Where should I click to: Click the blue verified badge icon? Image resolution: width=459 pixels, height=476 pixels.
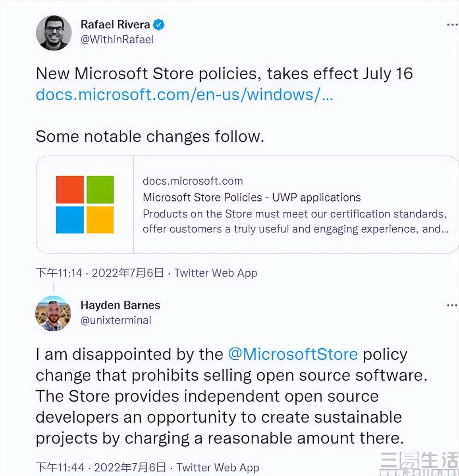click(159, 25)
